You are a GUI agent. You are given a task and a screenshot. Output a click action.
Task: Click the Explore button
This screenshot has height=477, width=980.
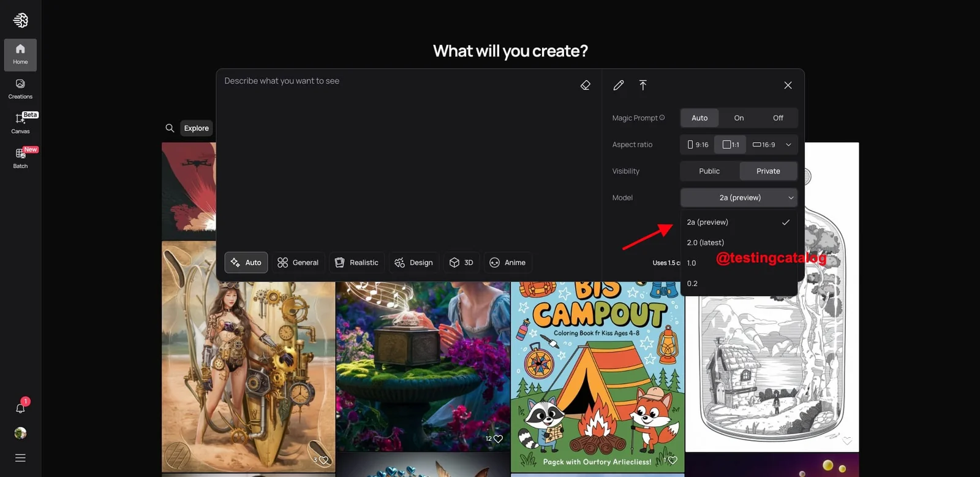click(x=196, y=128)
